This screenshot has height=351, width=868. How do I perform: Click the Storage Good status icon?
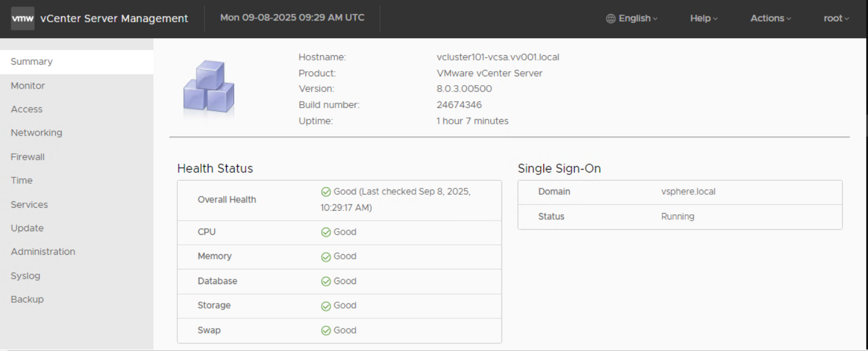tap(326, 306)
